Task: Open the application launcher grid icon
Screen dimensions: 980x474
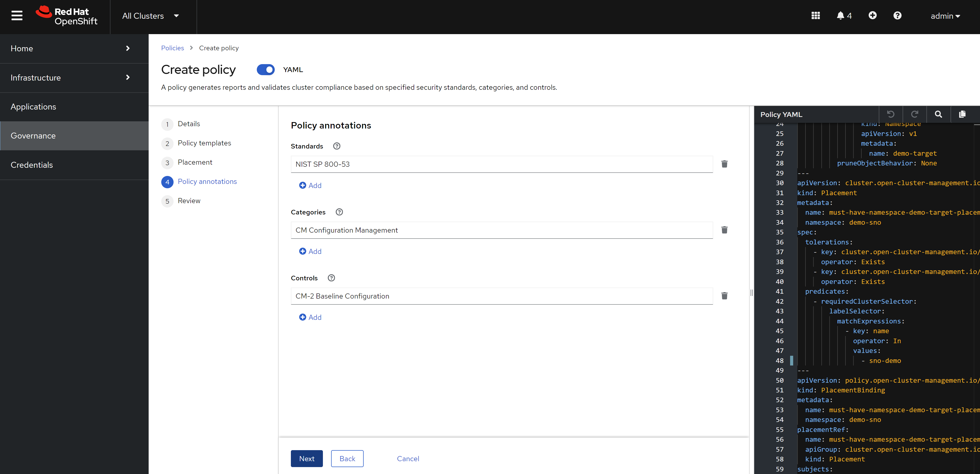Action: 815,16
